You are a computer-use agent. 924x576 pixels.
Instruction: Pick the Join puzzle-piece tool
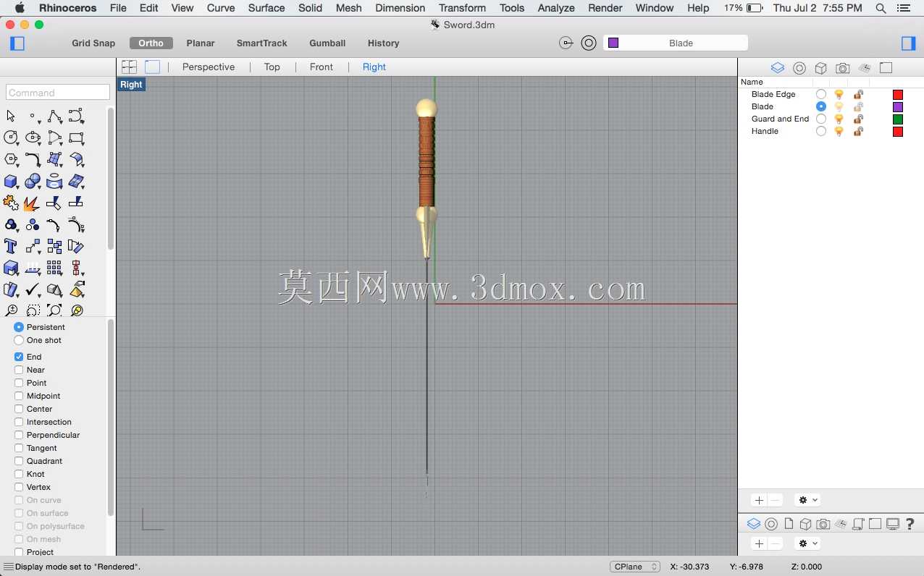[11, 203]
